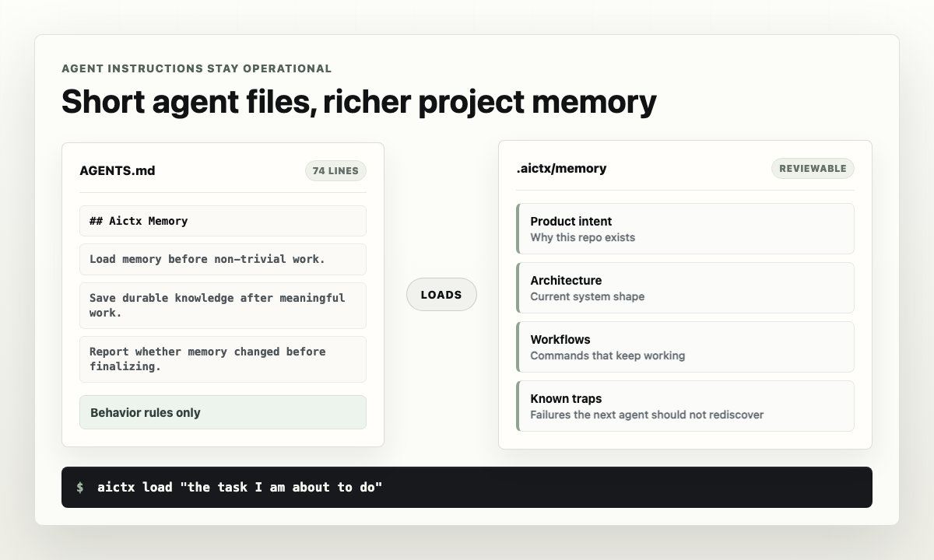Image resolution: width=934 pixels, height=560 pixels.
Task: Select the '## Aictx Memory' code line
Action: click(223, 221)
